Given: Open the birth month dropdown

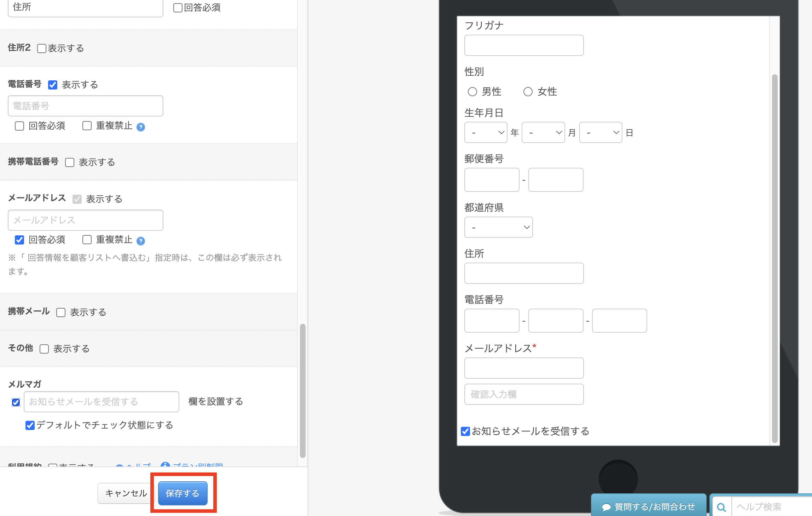Looking at the screenshot, I should coord(543,133).
